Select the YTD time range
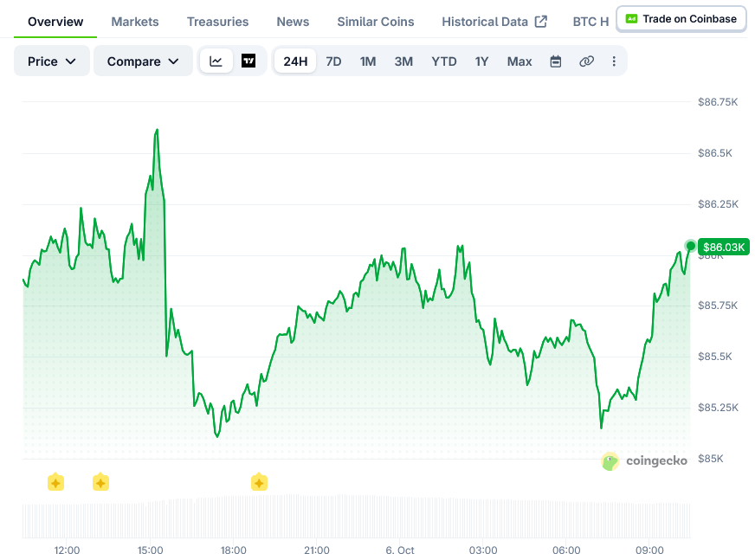 click(x=444, y=61)
